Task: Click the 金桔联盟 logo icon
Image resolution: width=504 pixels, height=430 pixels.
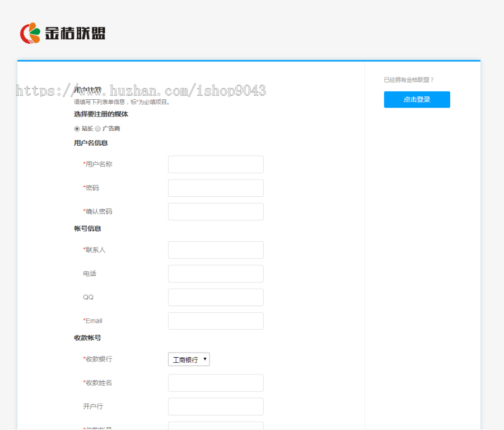Action: pyautogui.click(x=30, y=33)
